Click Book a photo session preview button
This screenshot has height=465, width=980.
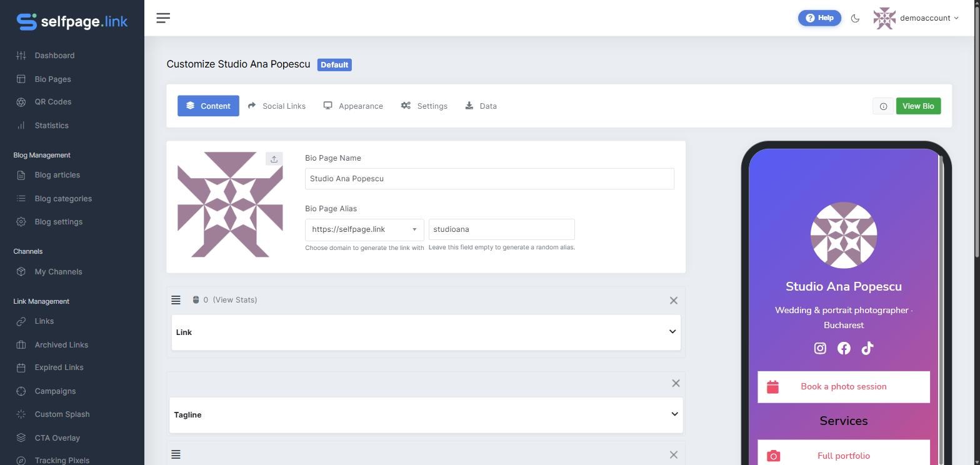pos(844,387)
